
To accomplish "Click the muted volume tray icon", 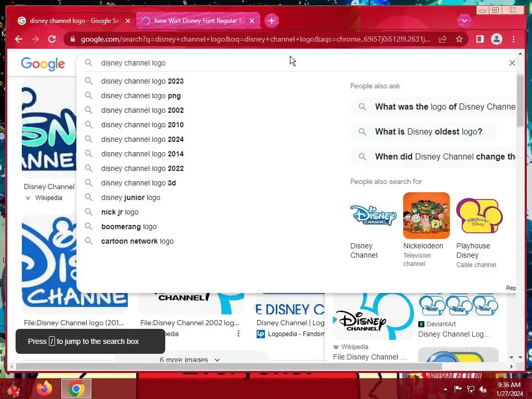I will coord(483,389).
